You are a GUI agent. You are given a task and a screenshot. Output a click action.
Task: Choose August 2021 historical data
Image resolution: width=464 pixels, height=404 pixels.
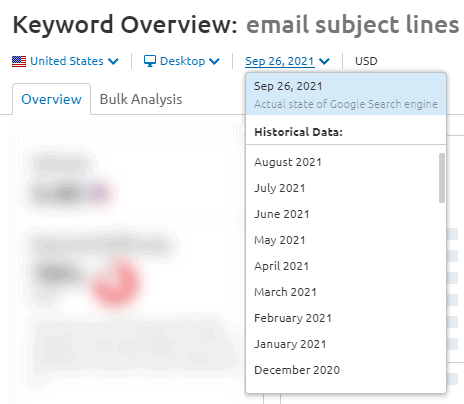[342, 162]
